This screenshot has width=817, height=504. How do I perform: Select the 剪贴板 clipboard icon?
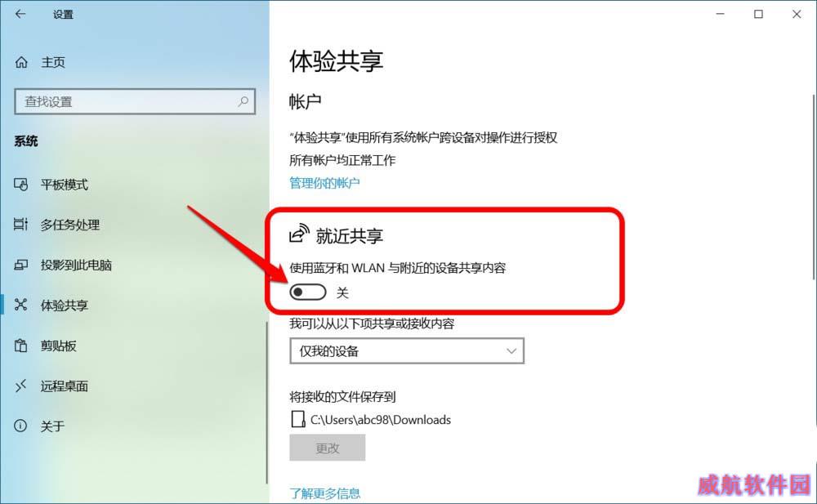21,346
